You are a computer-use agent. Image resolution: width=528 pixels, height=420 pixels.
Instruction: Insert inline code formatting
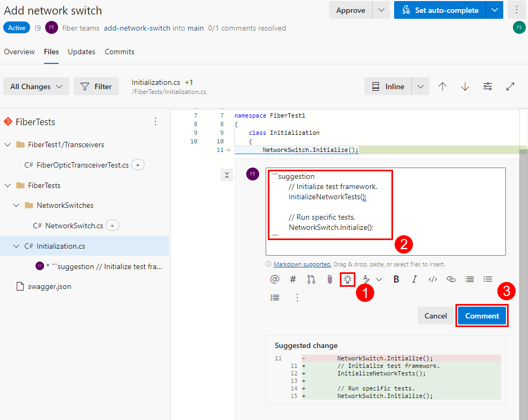click(x=433, y=279)
